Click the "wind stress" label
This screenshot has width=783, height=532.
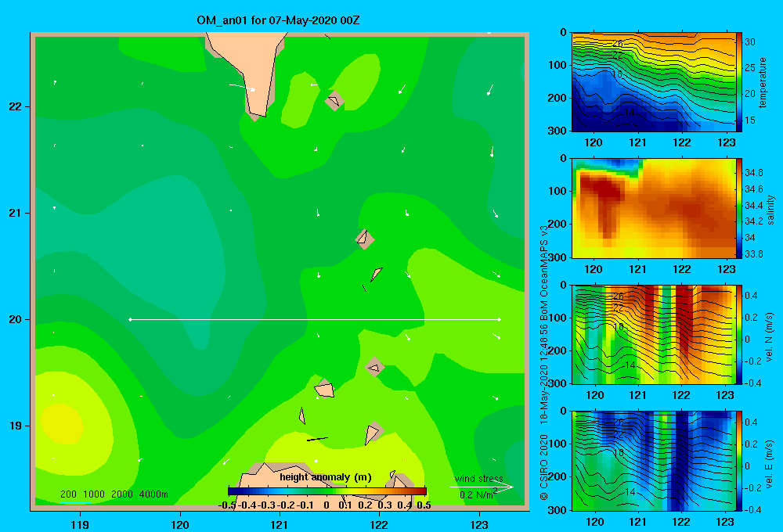(x=478, y=478)
